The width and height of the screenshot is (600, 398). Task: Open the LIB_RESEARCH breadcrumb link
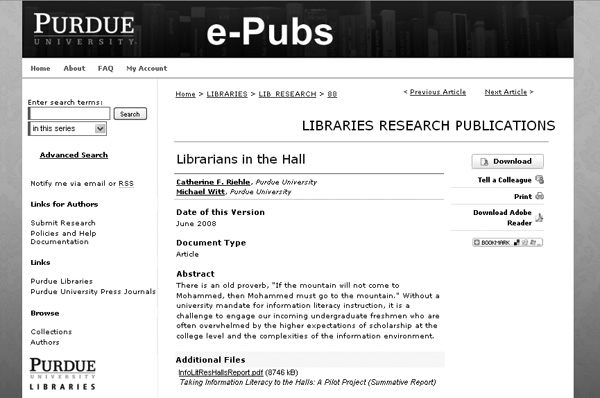click(x=287, y=94)
